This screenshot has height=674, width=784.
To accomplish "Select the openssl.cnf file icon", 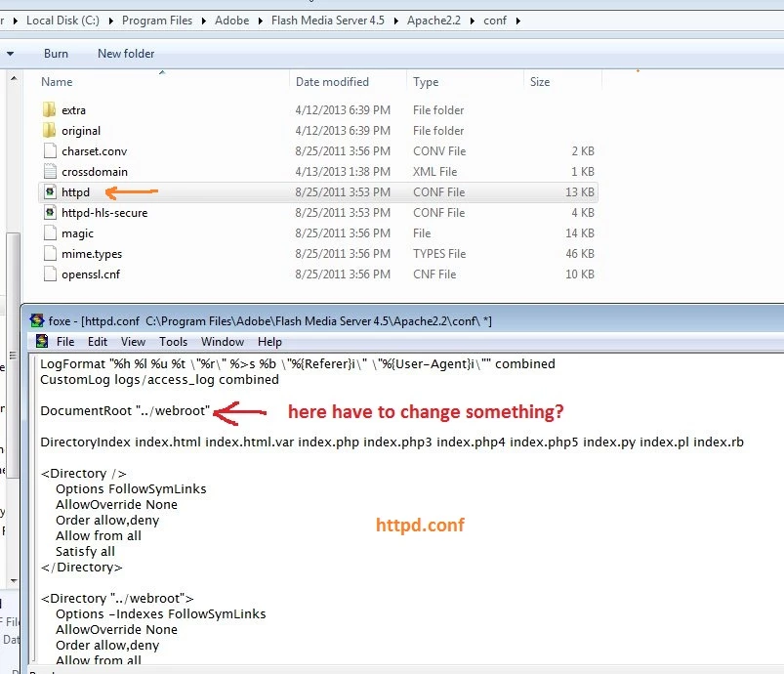I will tap(50, 274).
